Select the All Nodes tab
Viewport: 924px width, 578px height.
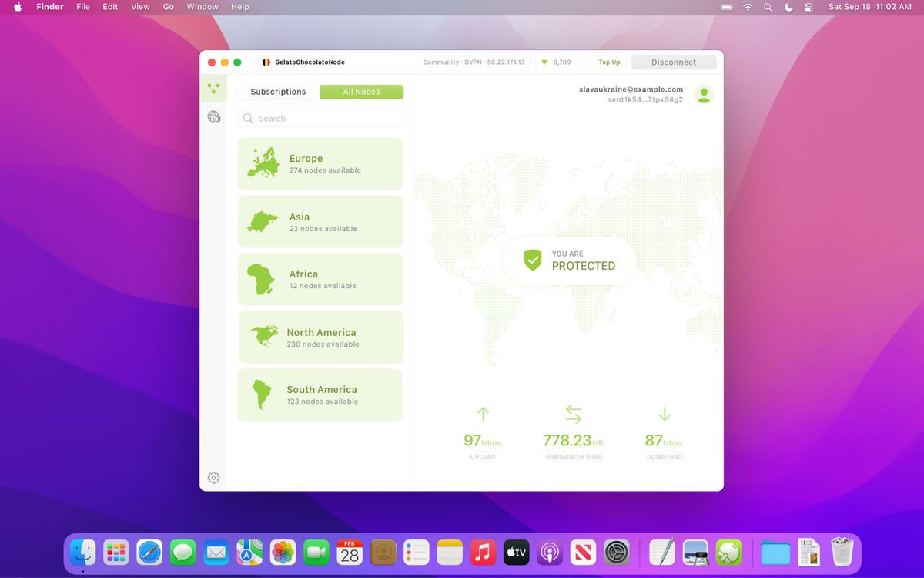pos(361,91)
